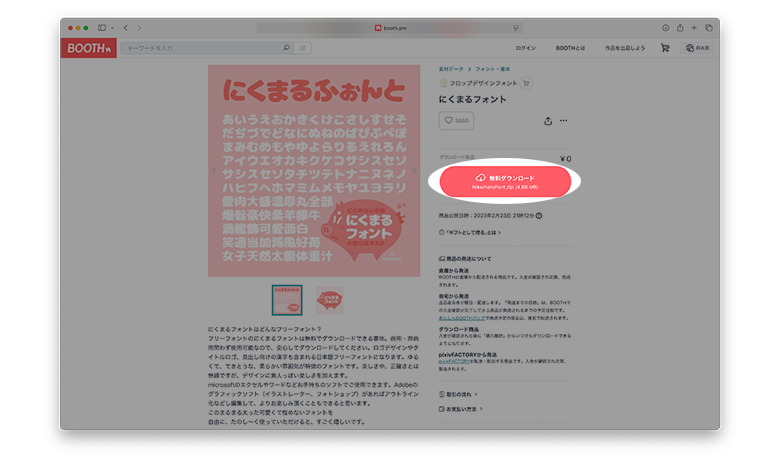Screen dimensions: 780x455
Task: Show previous product image
Action: coord(214,171)
